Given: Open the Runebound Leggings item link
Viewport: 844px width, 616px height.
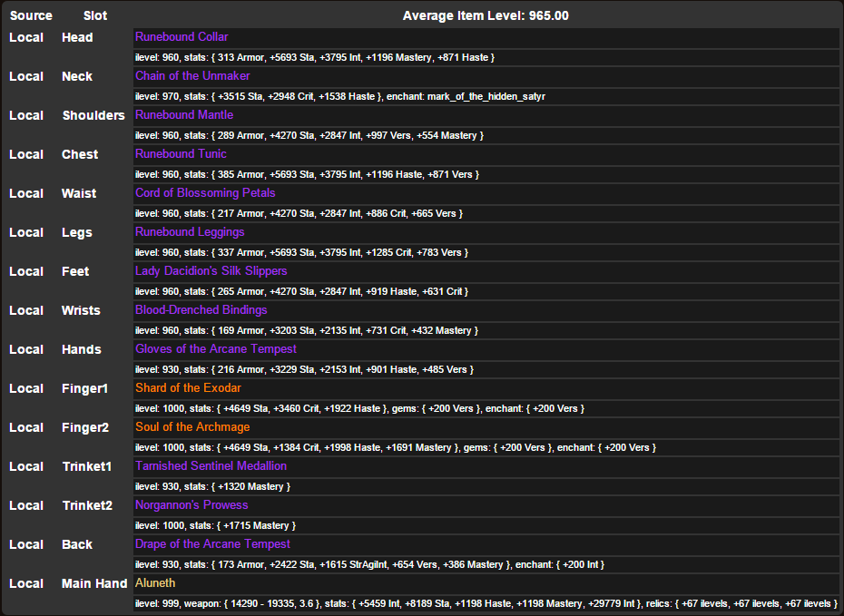Looking at the screenshot, I should point(190,232).
